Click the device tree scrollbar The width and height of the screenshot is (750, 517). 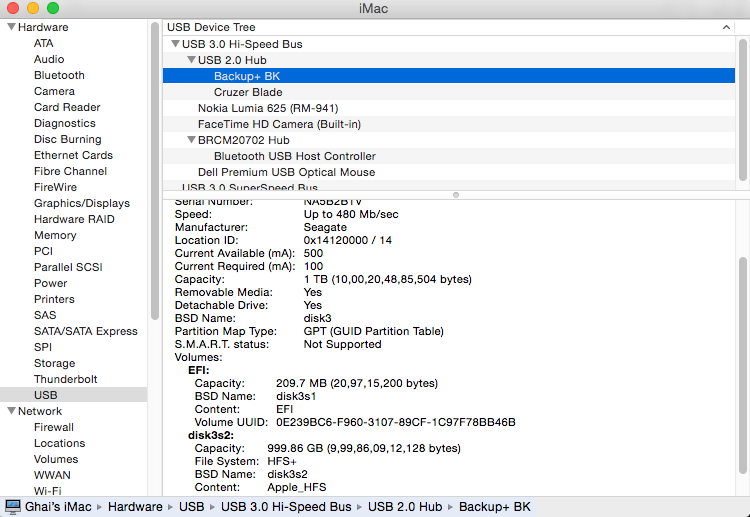coord(742,110)
